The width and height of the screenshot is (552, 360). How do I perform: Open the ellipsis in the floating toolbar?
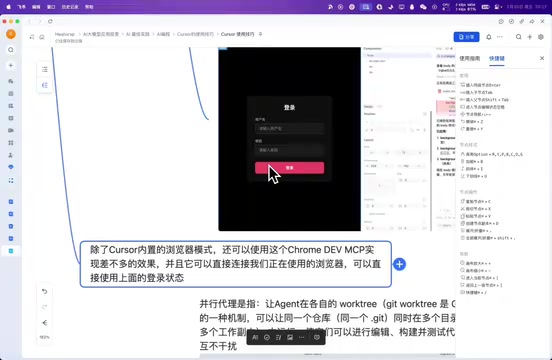pyautogui.click(x=301, y=337)
